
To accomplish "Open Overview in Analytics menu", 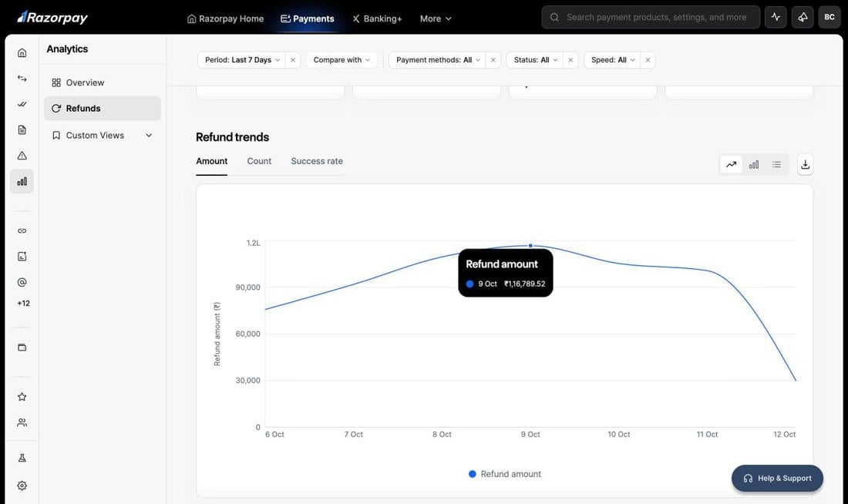I will pos(103,82).
